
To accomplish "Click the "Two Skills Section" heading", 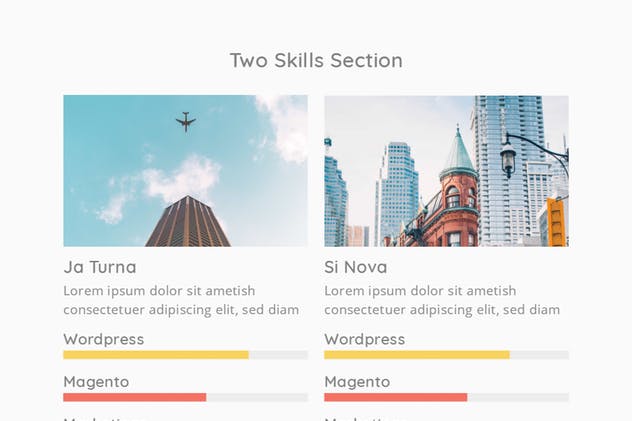I will (x=316, y=60).
